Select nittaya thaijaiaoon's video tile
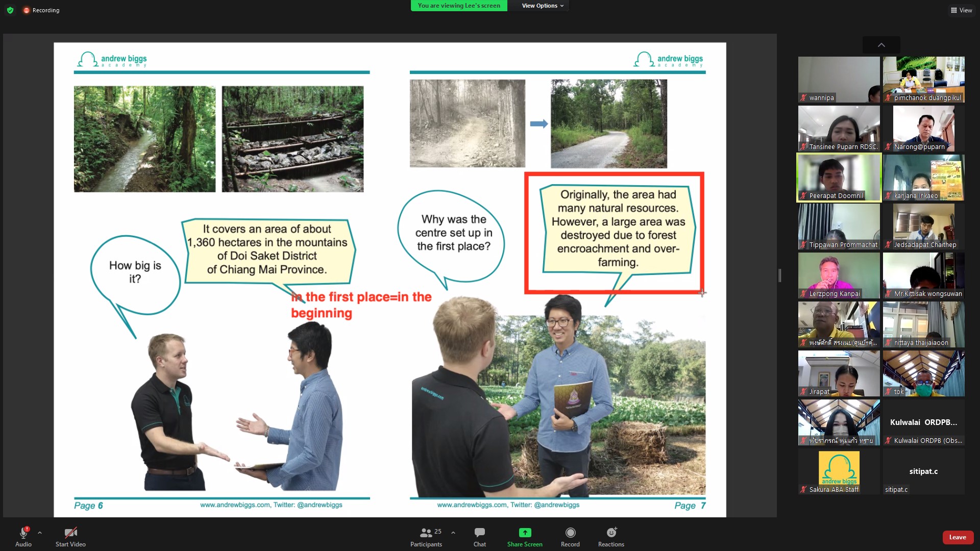This screenshot has width=980, height=551. tap(924, 324)
